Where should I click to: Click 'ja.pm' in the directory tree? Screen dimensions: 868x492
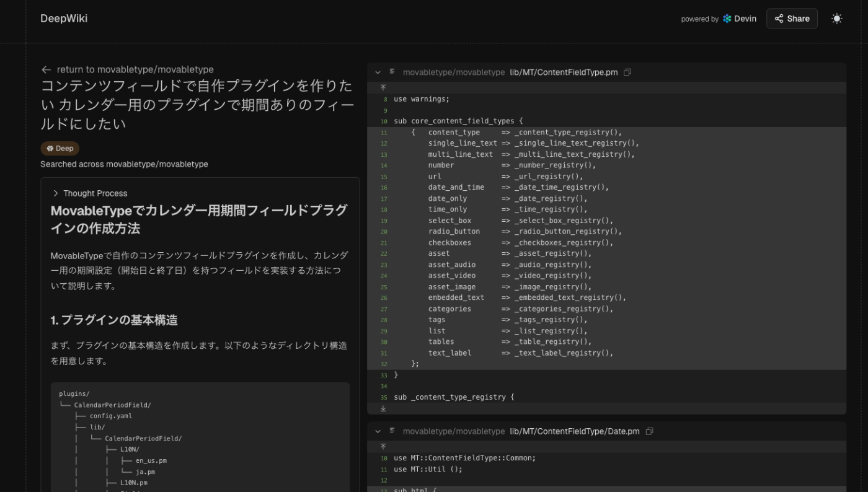(145, 472)
